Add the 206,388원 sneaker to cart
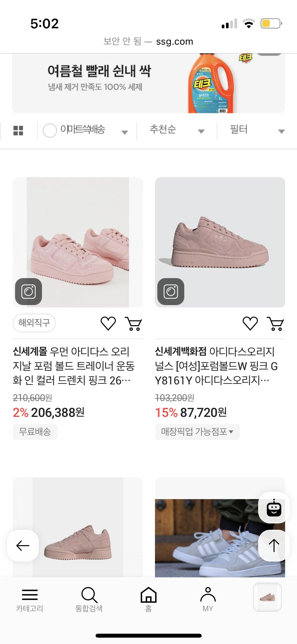The image size is (297, 644). (133, 324)
